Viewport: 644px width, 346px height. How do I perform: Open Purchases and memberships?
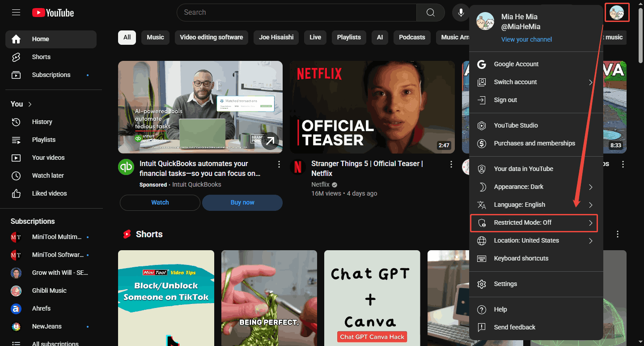coord(536,143)
